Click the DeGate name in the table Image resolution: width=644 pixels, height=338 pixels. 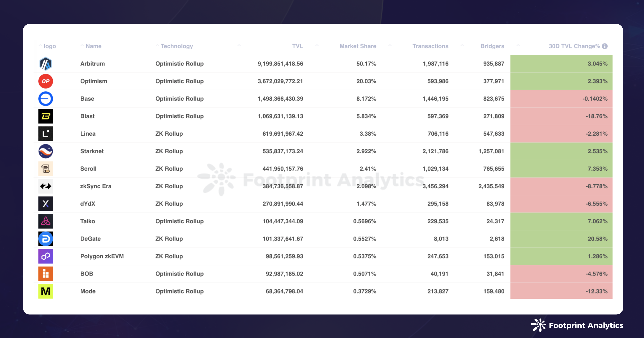click(x=90, y=239)
